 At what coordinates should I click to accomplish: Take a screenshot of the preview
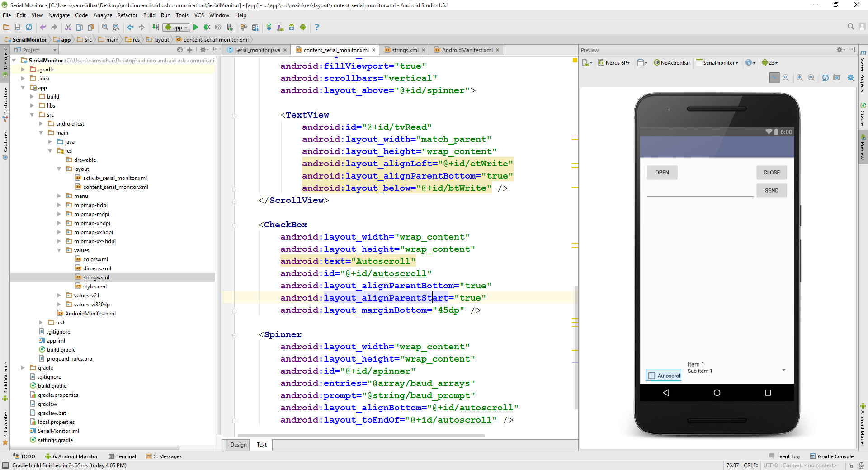click(x=837, y=78)
